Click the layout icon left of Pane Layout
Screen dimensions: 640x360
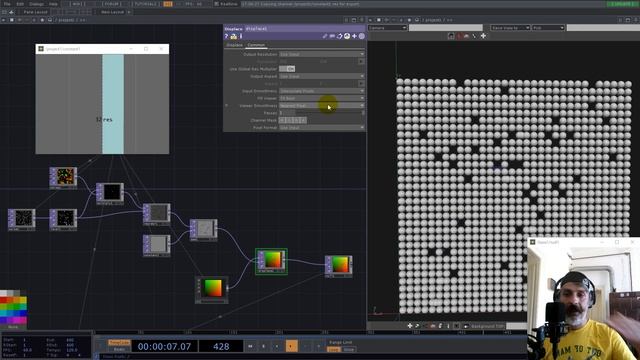tap(4, 12)
